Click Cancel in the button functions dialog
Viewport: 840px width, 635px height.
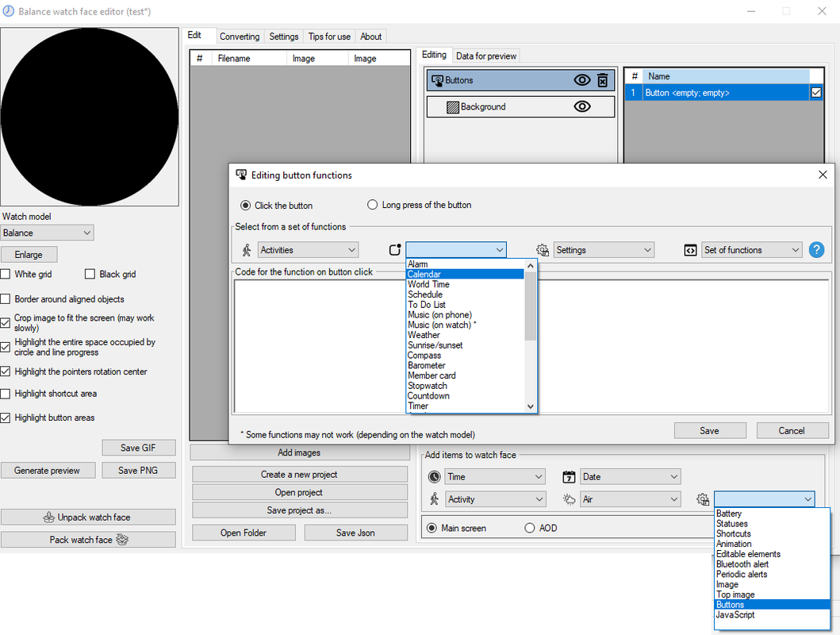click(x=792, y=430)
